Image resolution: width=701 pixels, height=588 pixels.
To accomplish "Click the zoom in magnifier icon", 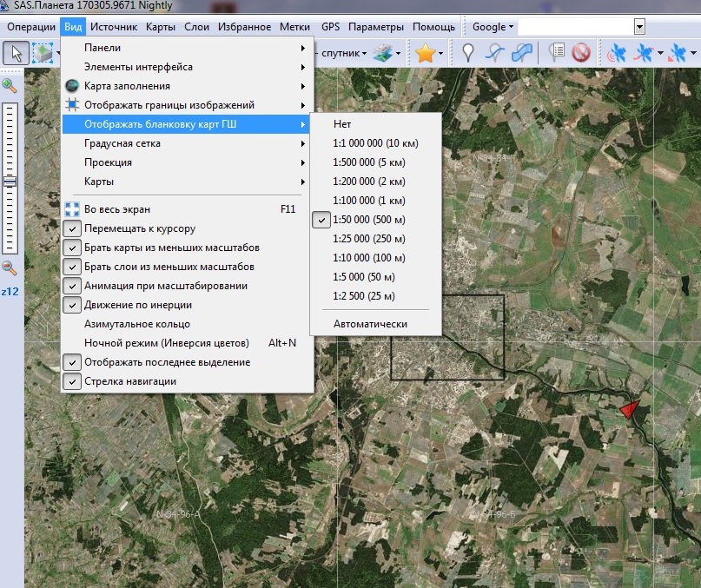I will pos(10,85).
